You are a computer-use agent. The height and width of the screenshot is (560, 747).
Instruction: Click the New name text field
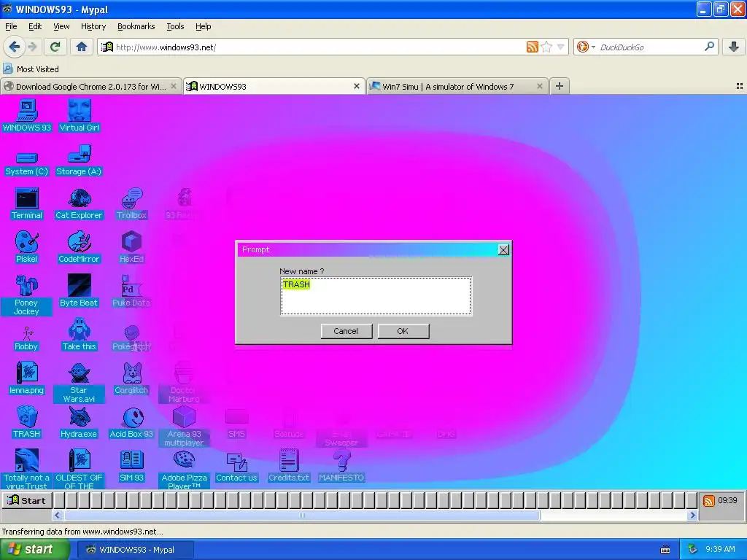click(376, 296)
